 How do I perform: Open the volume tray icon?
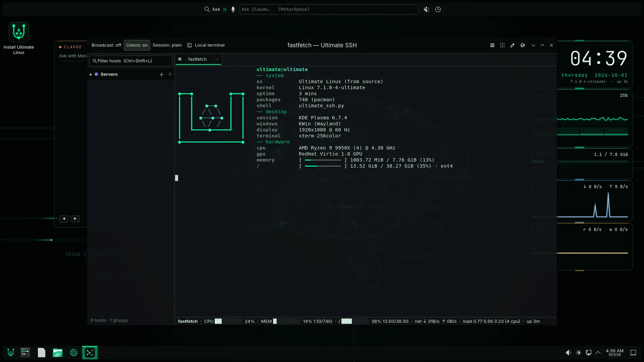coord(568,353)
